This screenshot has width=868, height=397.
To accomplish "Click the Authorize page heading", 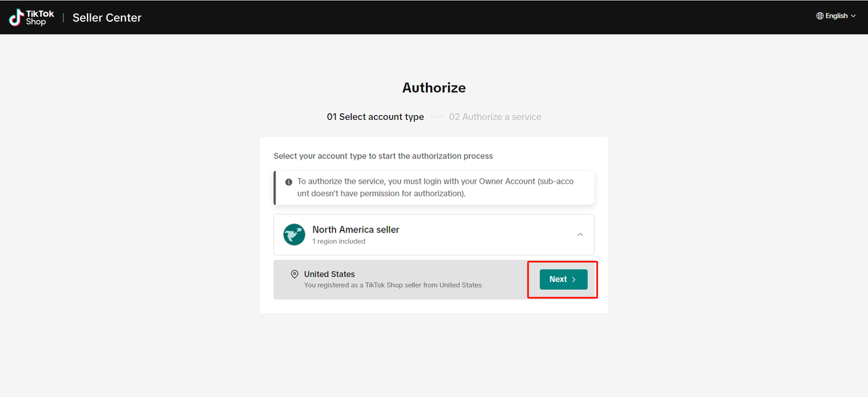I will pos(434,87).
